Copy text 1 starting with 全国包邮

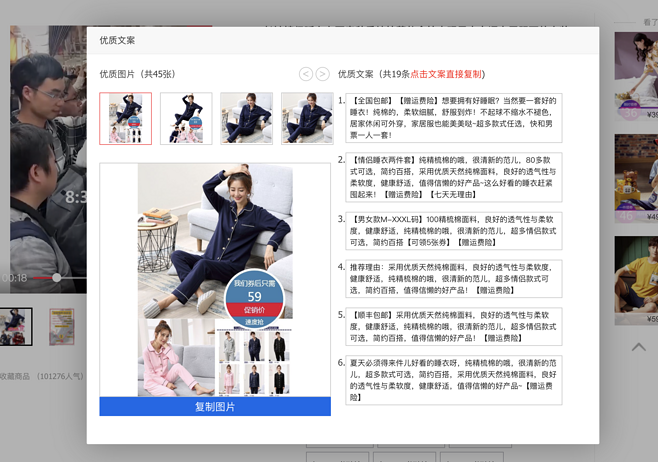pyautogui.click(x=454, y=118)
